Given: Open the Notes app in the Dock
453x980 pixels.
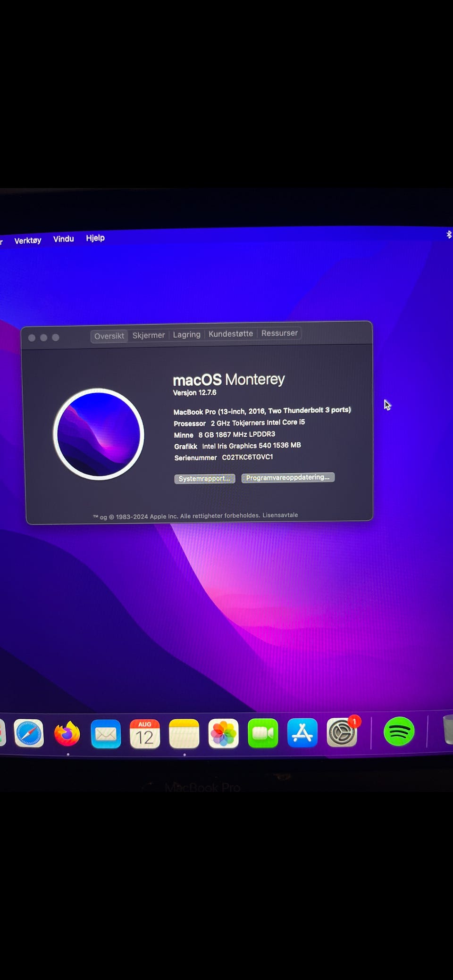Looking at the screenshot, I should point(184,734).
